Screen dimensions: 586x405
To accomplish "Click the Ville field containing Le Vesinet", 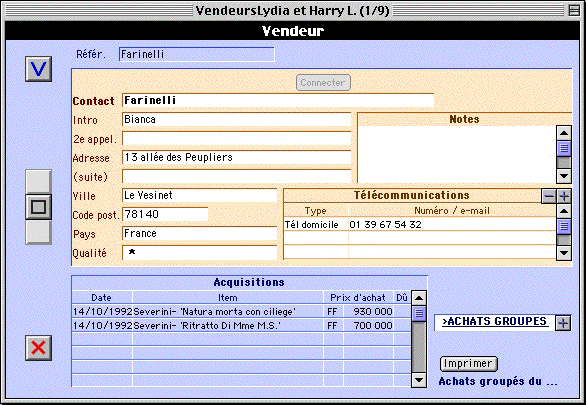I will tap(200, 195).
